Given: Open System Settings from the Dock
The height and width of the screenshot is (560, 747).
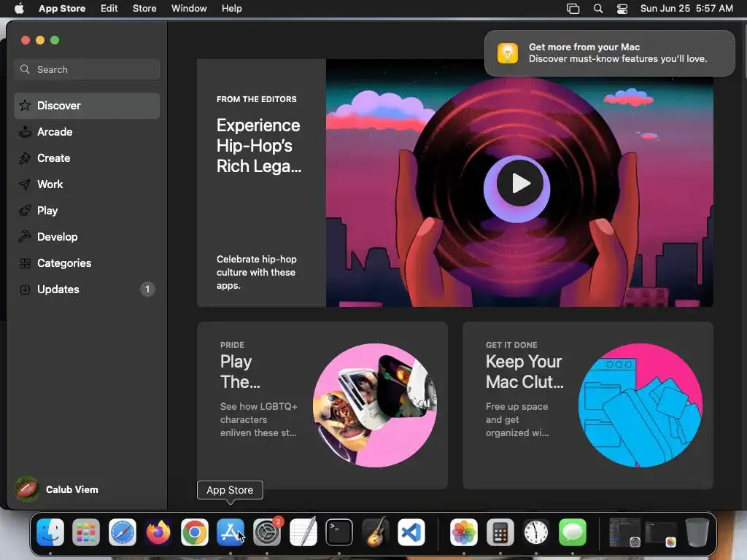Looking at the screenshot, I should (267, 532).
